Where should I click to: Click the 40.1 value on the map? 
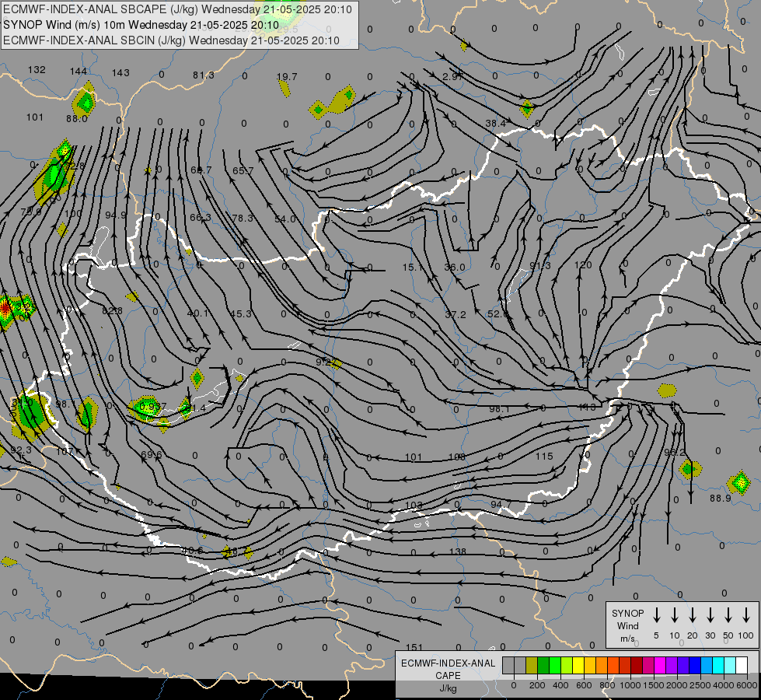197,313
